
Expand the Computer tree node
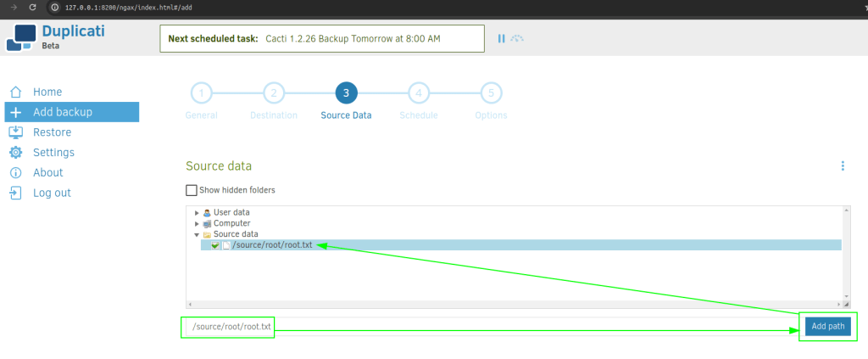pyautogui.click(x=197, y=223)
